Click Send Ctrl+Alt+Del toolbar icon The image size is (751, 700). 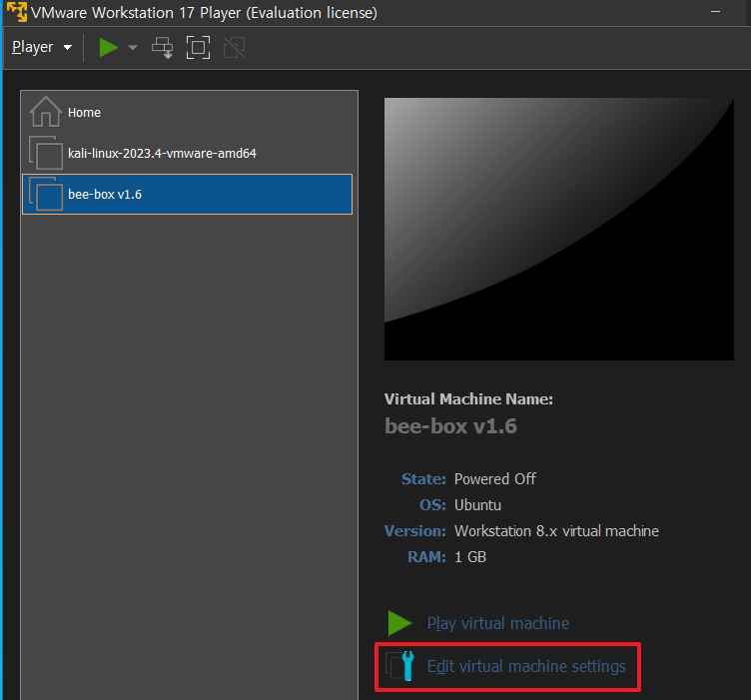tap(163, 47)
